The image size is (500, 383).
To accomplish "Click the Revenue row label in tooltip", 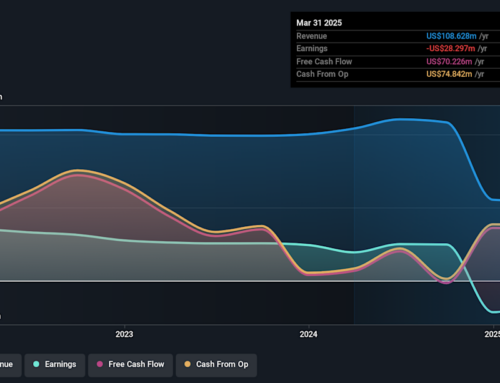I will pos(312,36).
